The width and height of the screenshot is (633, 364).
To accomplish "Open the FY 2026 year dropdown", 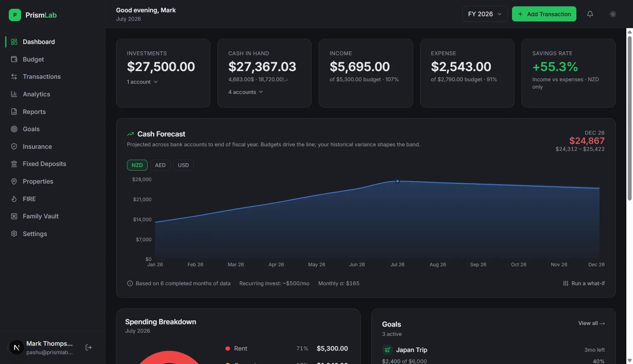I will 485,14.
